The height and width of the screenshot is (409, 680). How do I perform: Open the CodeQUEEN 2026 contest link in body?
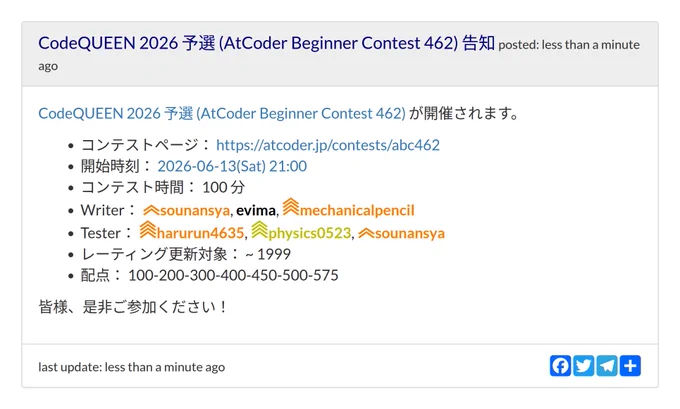coord(222,113)
